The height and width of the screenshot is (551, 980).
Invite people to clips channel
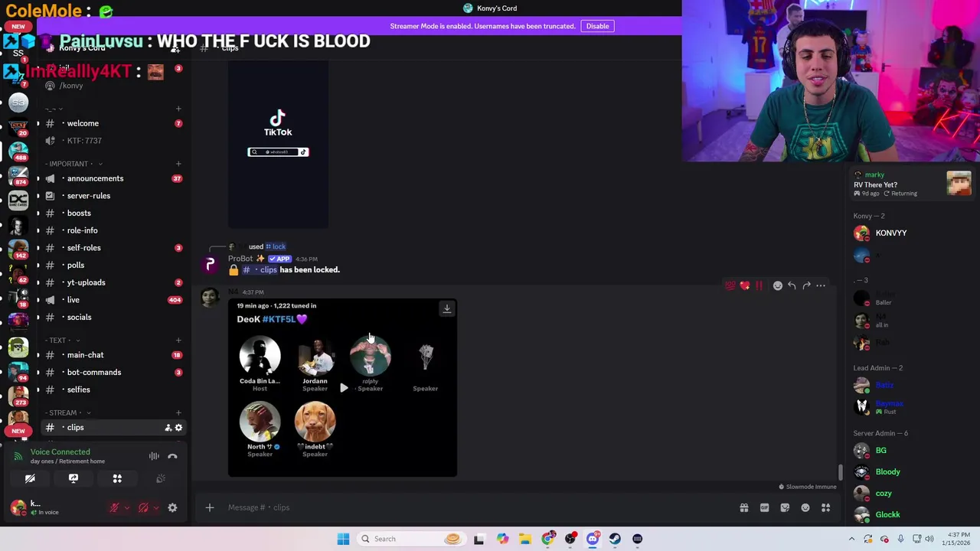(168, 428)
